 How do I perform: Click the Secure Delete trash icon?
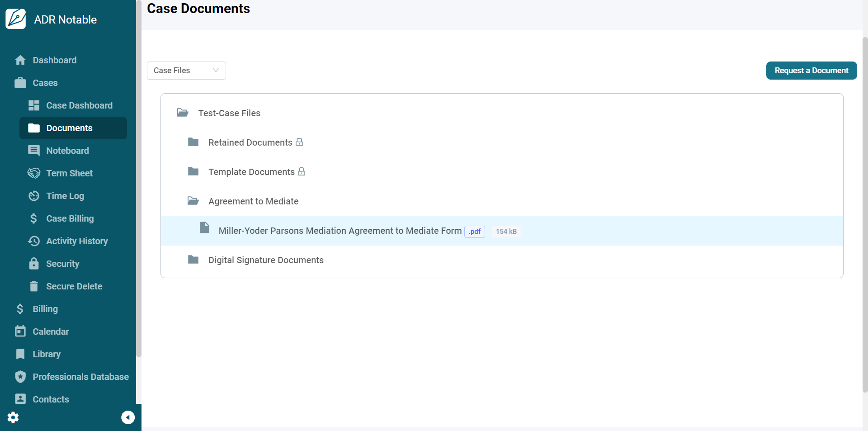tap(34, 286)
